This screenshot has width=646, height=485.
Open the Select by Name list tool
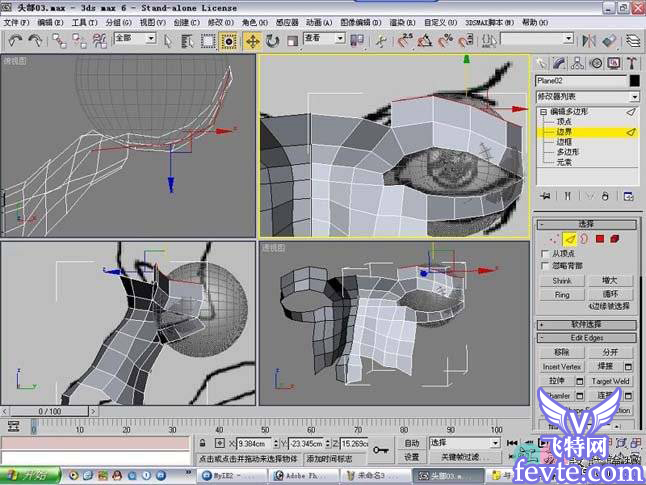pyautogui.click(x=187, y=41)
